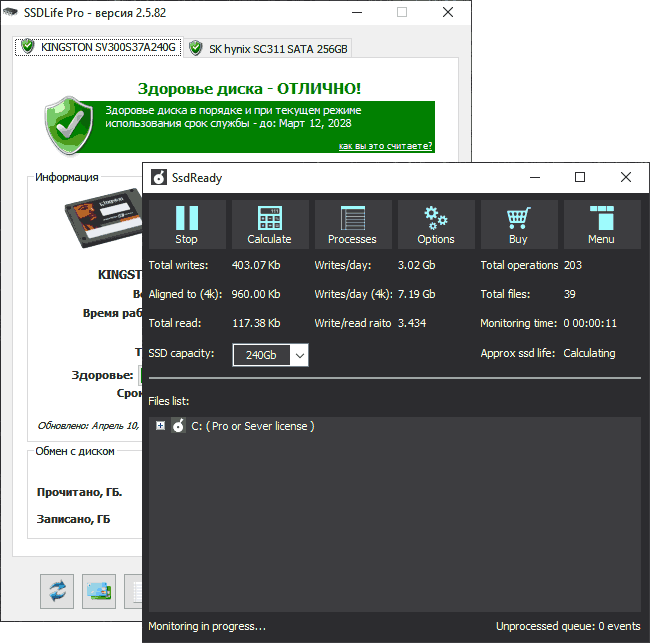Open SsdReady Options

pos(436,224)
